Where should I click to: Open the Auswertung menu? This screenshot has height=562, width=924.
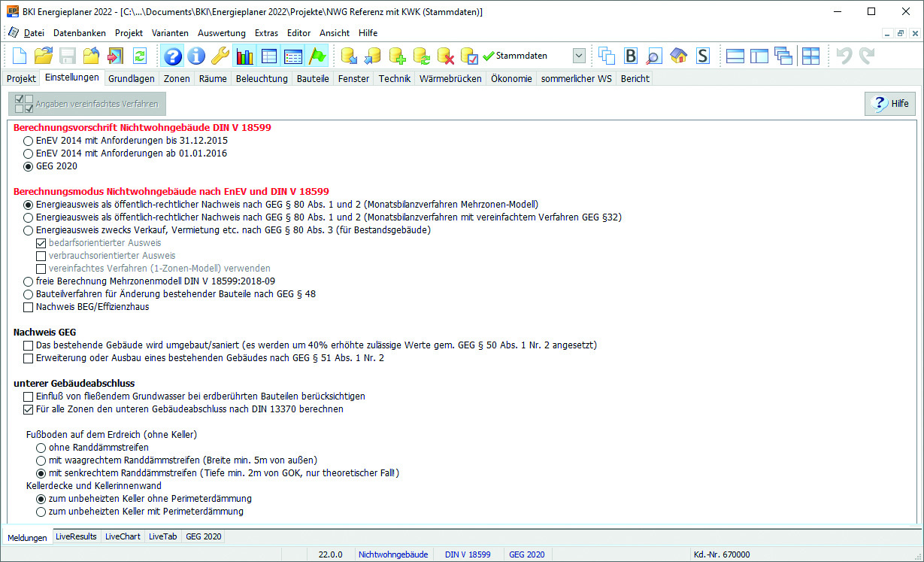(221, 33)
